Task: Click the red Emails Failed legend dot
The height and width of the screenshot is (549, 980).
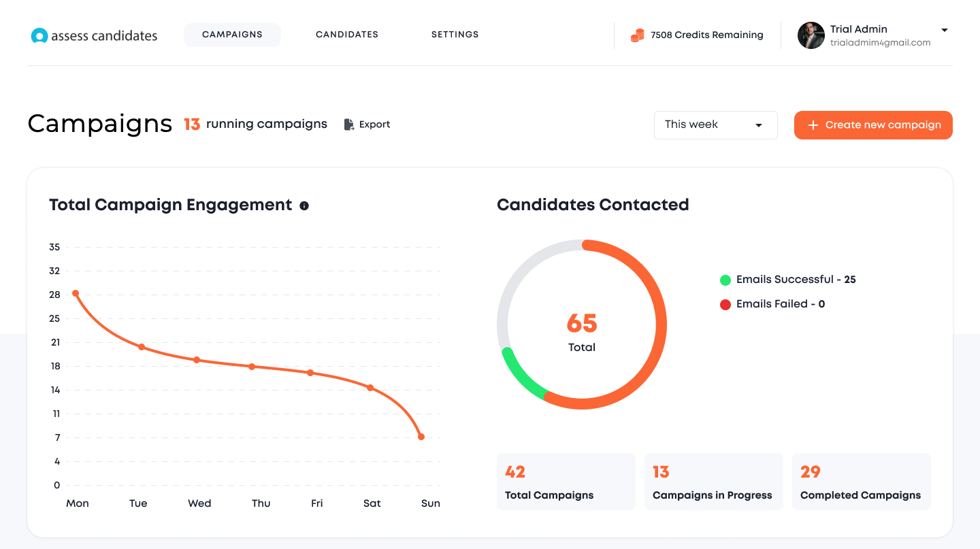Action: coord(725,304)
